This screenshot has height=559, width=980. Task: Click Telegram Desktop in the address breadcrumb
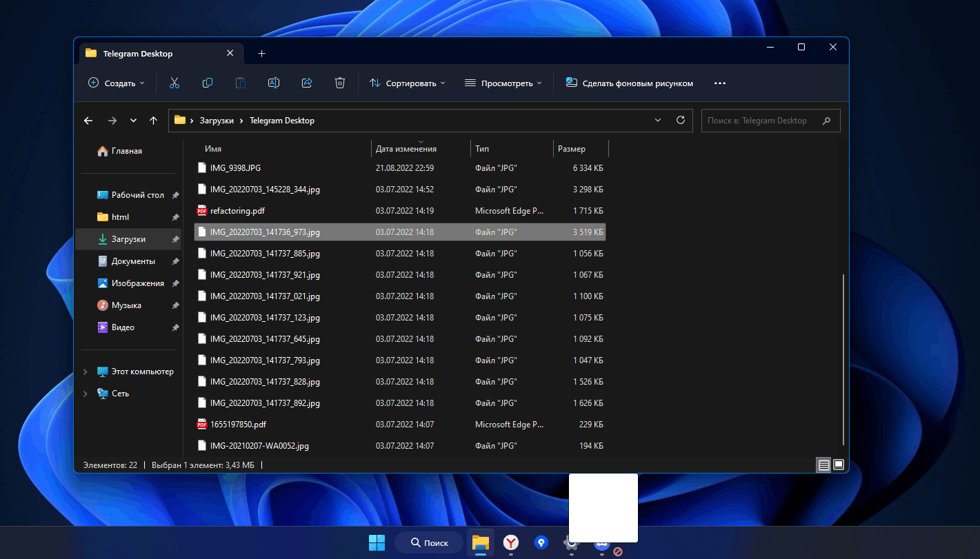tap(282, 121)
